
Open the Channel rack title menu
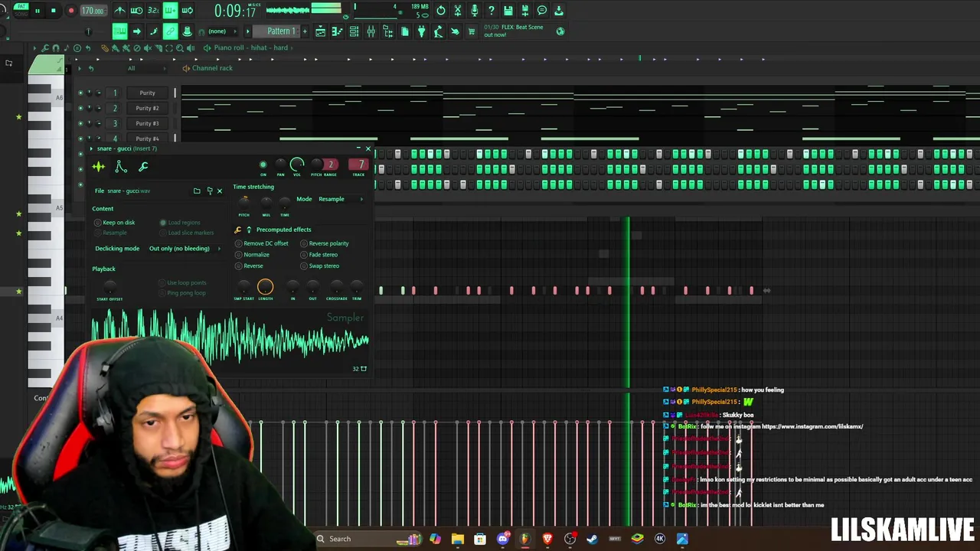212,68
